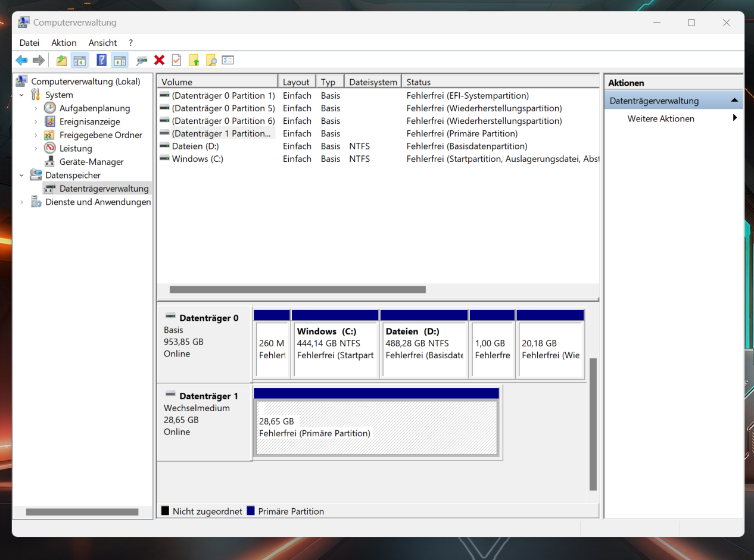The width and height of the screenshot is (754, 560).
Task: Toggle the Action pane visibility icon
Action: 119,60
